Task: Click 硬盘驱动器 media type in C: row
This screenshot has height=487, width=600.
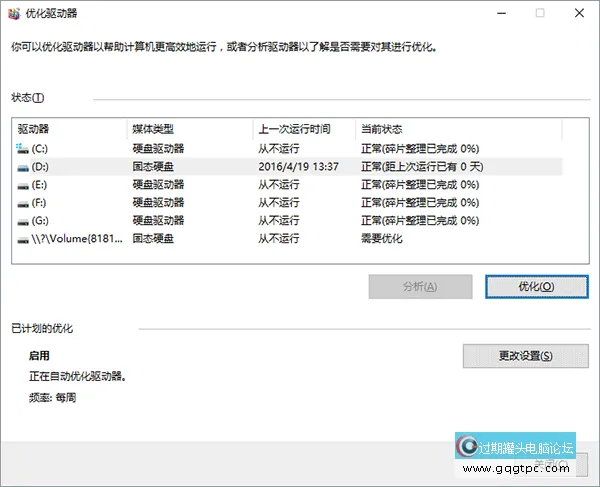Action: (x=158, y=149)
